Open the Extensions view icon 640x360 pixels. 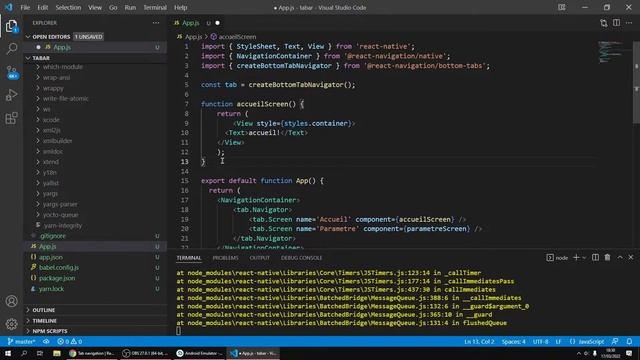click(11, 118)
